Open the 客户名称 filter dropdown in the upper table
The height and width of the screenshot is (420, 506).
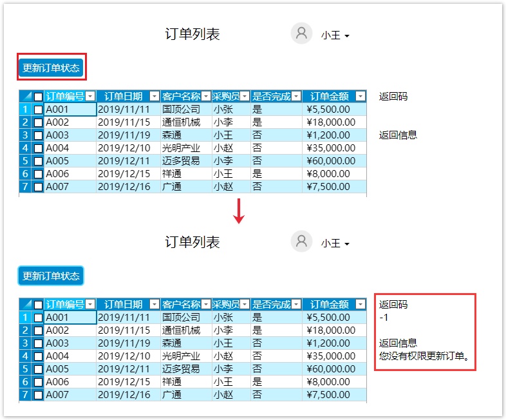click(x=206, y=97)
